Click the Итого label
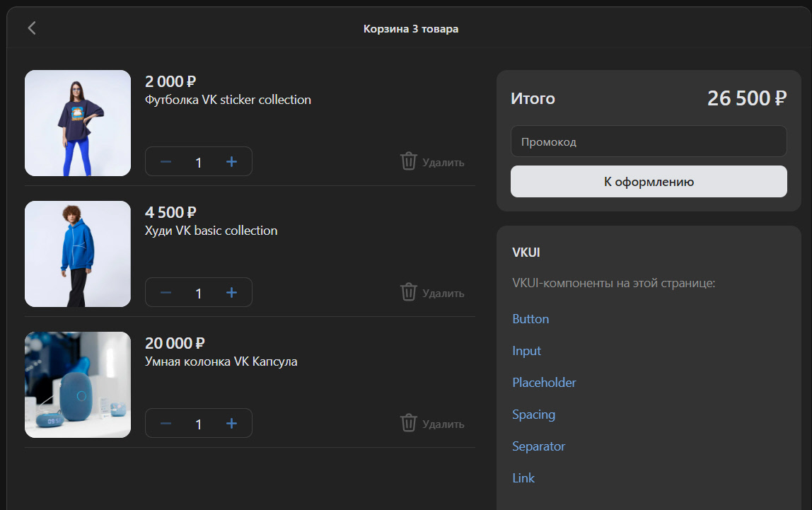812x510 pixels. coord(533,98)
